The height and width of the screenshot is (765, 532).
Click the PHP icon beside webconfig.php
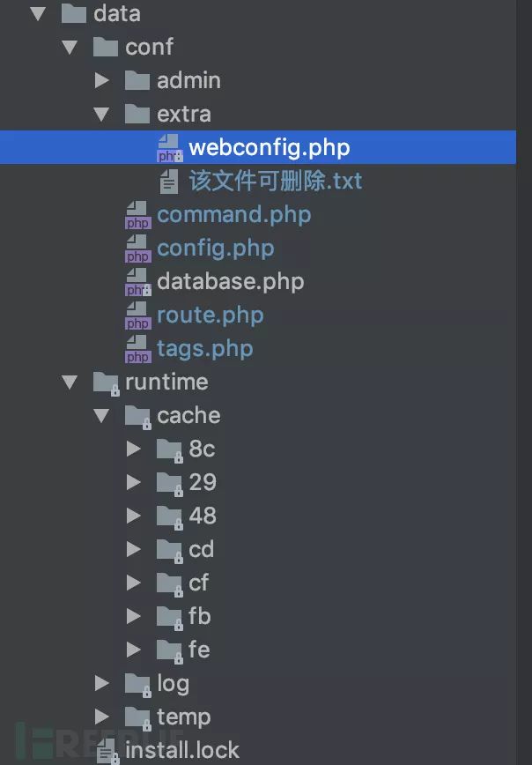pyautogui.click(x=168, y=148)
